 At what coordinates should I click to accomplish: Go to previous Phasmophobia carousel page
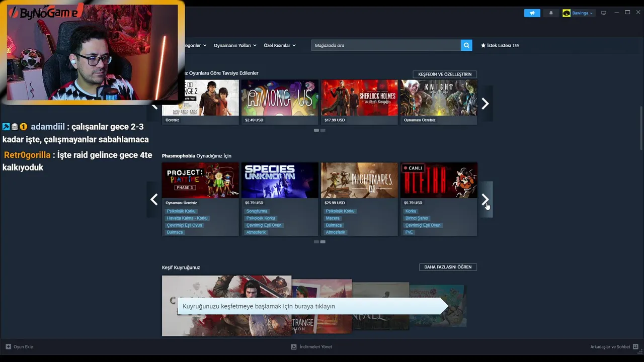click(154, 200)
